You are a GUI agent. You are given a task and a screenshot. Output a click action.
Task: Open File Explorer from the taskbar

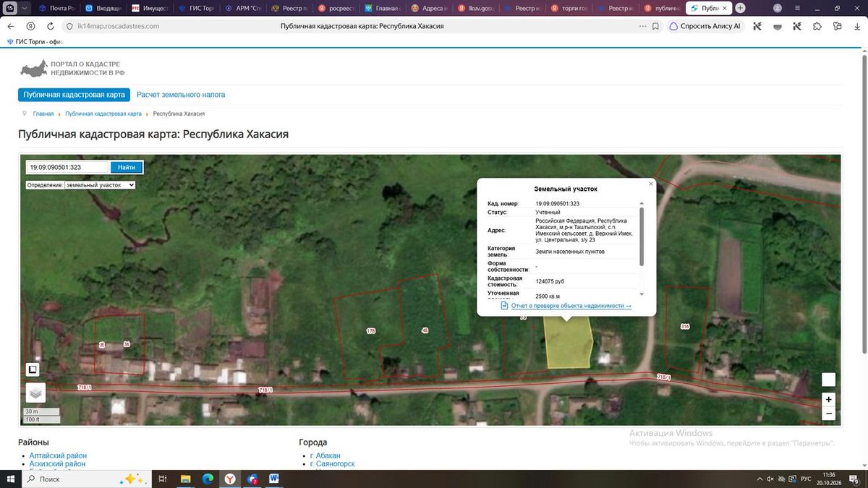(x=185, y=479)
